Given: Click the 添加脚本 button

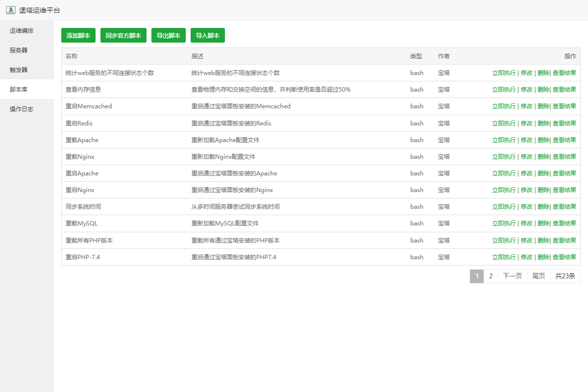Looking at the screenshot, I should (78, 35).
